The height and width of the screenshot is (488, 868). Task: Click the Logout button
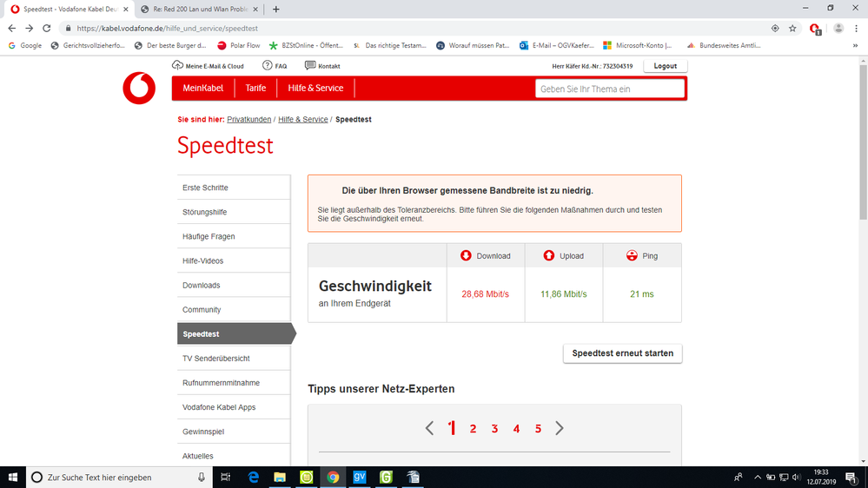tap(665, 66)
